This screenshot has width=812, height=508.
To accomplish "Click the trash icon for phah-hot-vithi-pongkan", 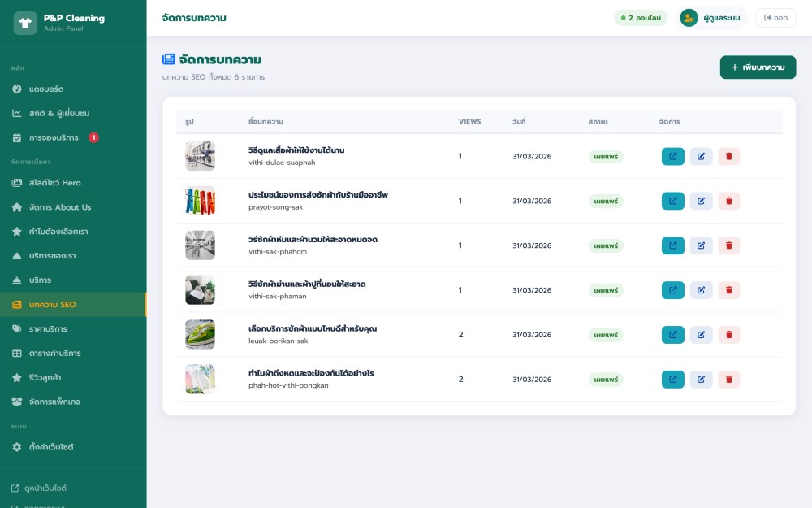I will (728, 379).
